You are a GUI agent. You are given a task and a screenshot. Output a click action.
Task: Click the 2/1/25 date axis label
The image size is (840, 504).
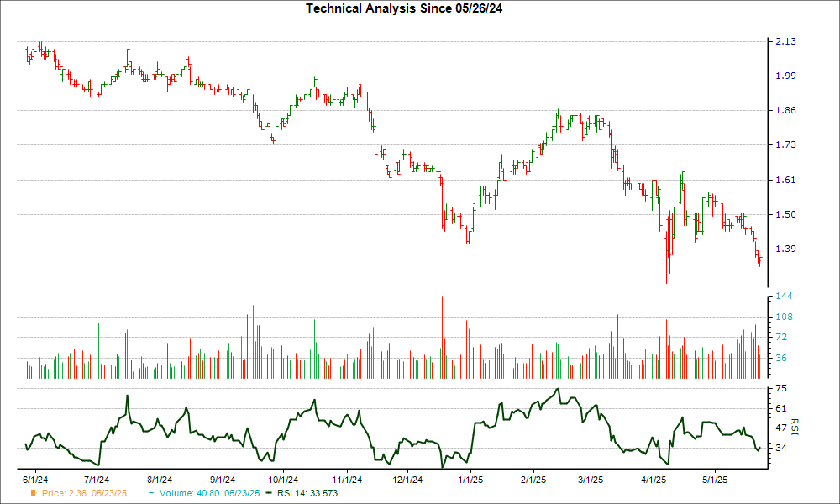tap(533, 480)
